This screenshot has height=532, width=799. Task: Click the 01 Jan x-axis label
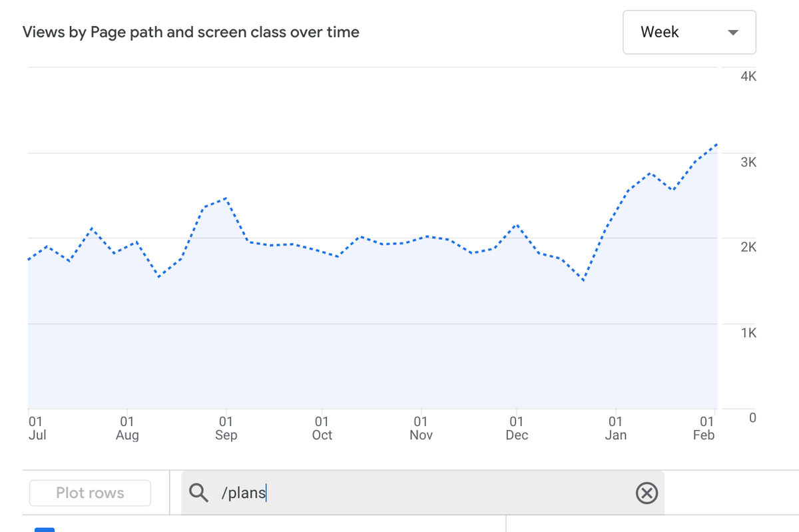point(616,428)
